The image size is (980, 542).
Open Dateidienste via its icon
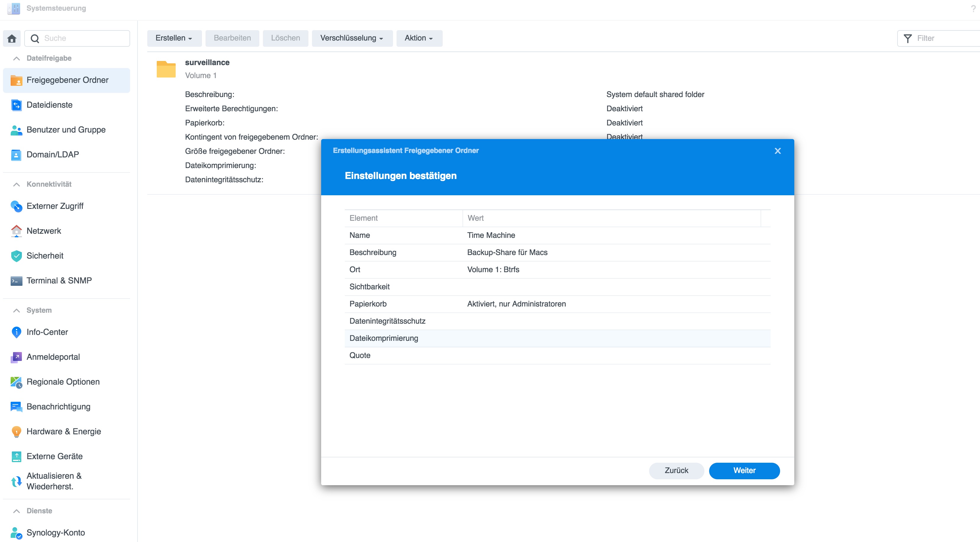(x=16, y=105)
